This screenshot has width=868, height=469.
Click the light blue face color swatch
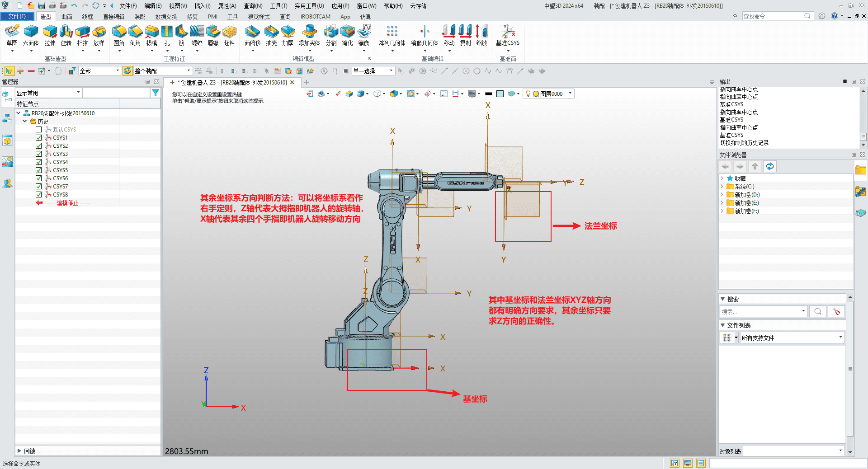click(x=500, y=94)
